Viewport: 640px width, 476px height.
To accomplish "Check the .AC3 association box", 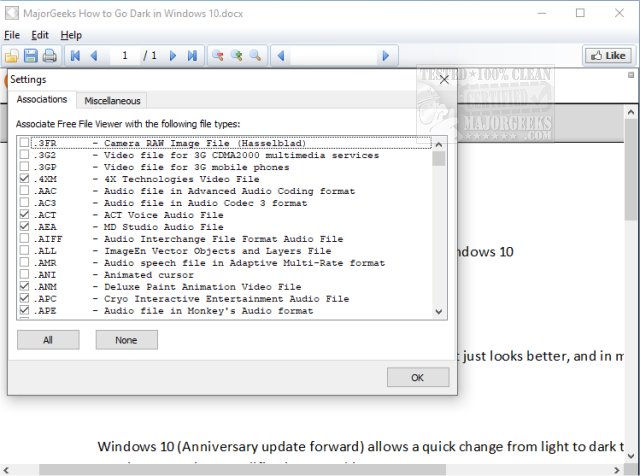I will [x=24, y=202].
